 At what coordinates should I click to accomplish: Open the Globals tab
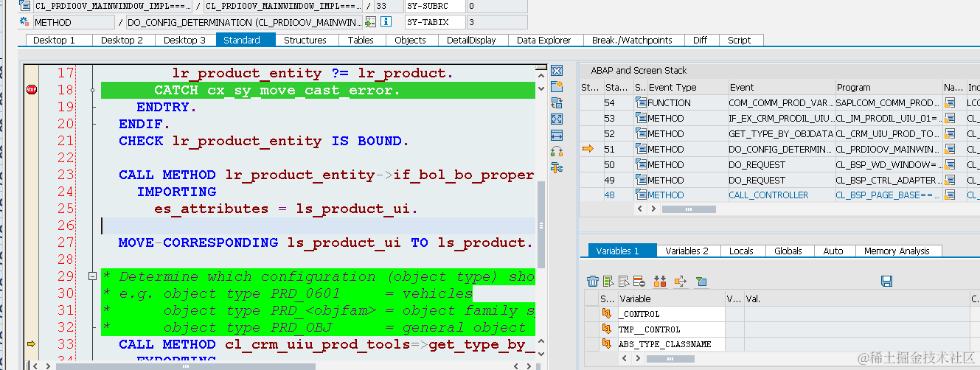(788, 251)
